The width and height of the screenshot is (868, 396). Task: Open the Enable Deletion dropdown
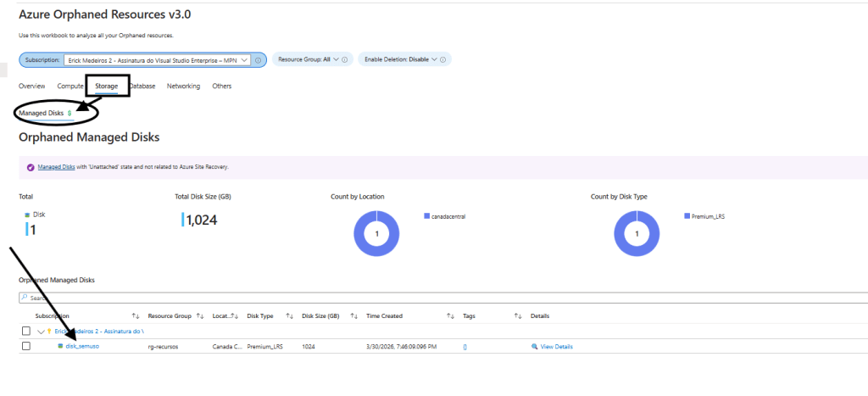coord(400,59)
